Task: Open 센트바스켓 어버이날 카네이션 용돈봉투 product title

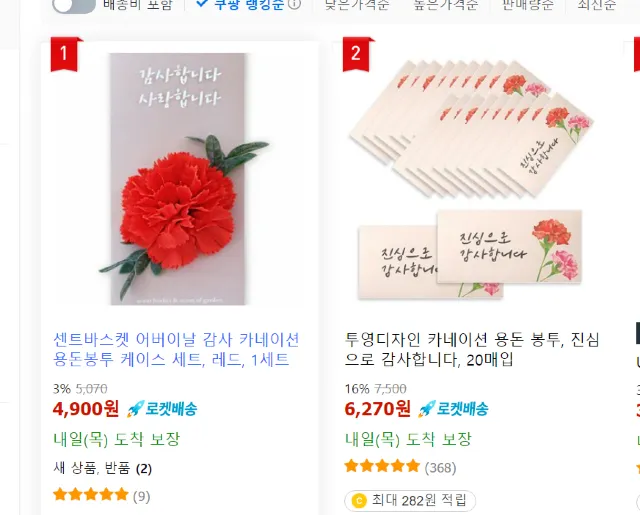Action: [176, 350]
